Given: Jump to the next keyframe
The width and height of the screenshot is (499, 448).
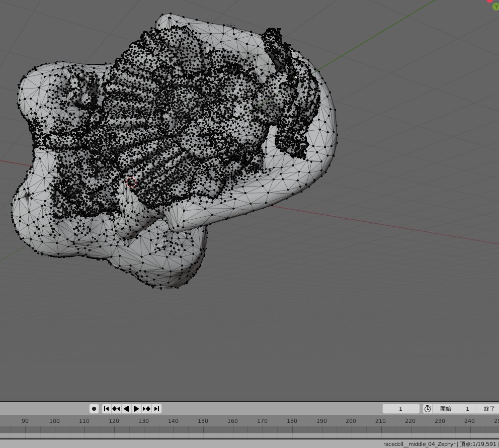Looking at the screenshot, I should pos(146,409).
